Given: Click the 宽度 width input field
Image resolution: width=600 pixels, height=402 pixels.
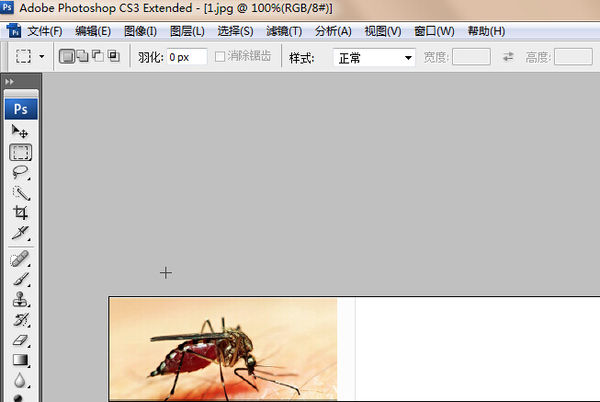Looking at the screenshot, I should point(471,57).
